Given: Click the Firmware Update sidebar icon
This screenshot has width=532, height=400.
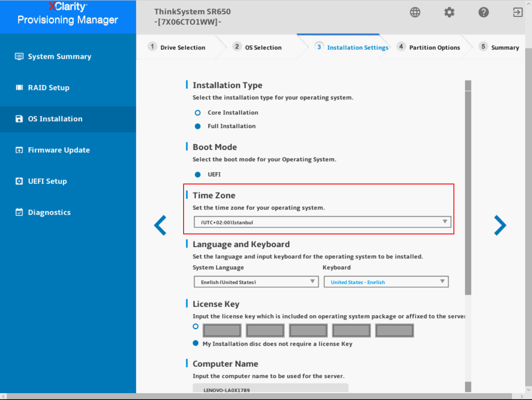Looking at the screenshot, I should coord(19,150).
